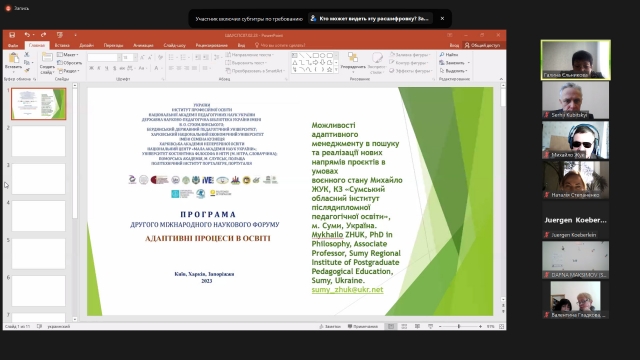Viewport: 640px width, 360px height.
Task: Click the Increase Indent icon
Action: 206,58
